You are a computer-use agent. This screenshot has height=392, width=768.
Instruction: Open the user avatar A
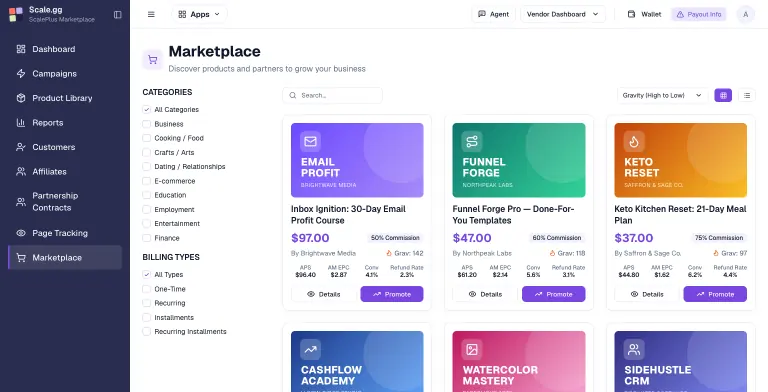745,14
